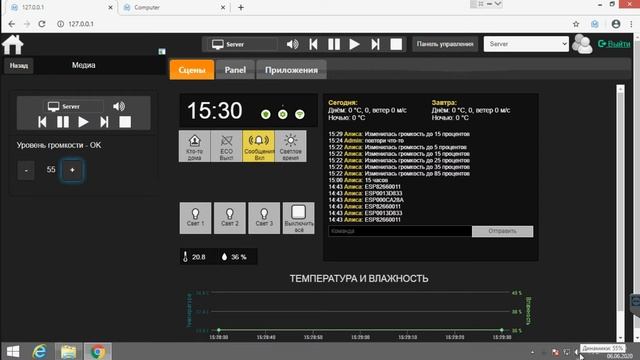Previous track in Медиа panel player
Image resolution: width=640 pixels, height=360 pixels.
[x=42, y=122]
